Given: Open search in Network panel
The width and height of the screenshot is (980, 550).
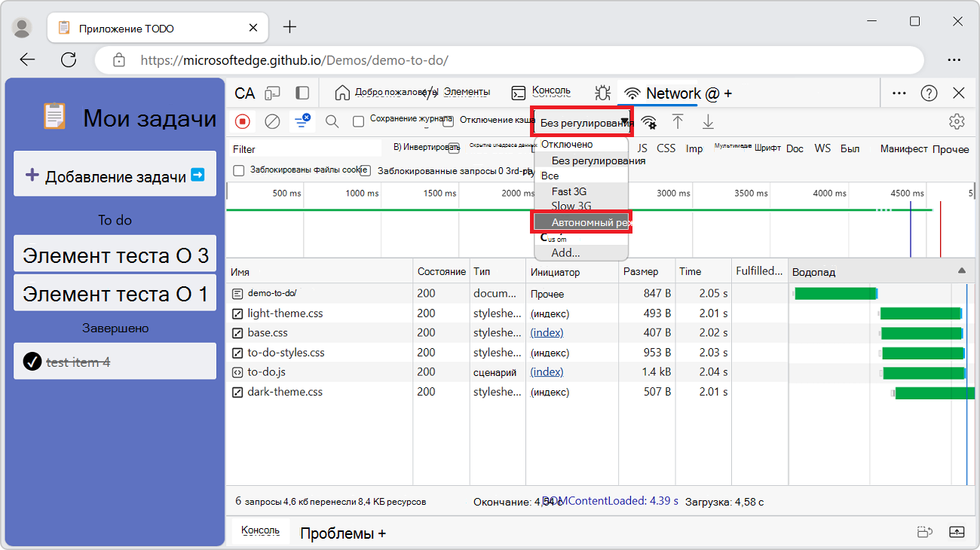Looking at the screenshot, I should tap(332, 121).
